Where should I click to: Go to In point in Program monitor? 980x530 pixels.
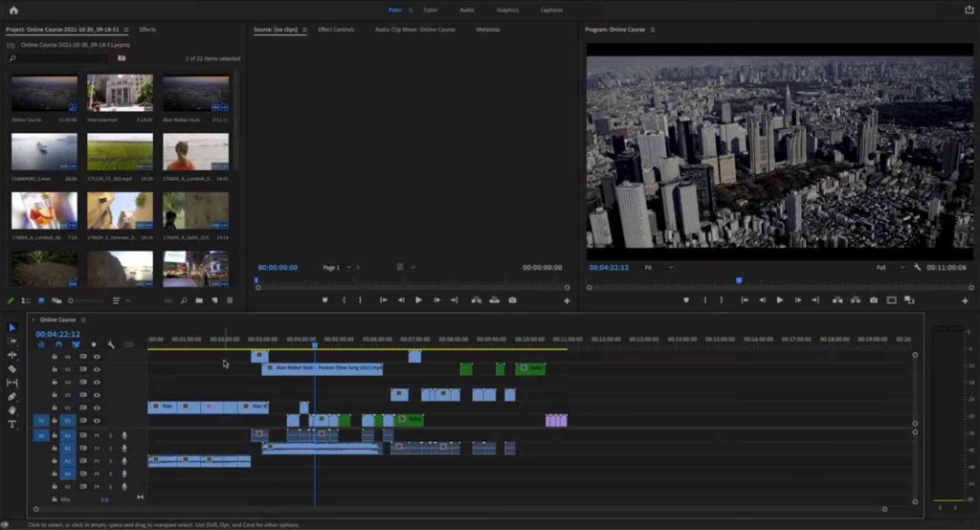pyautogui.click(x=745, y=300)
